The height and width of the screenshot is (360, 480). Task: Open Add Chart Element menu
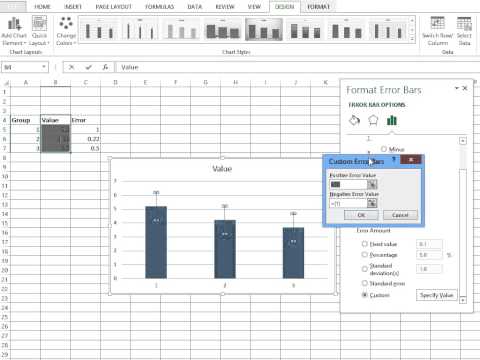pos(14,31)
